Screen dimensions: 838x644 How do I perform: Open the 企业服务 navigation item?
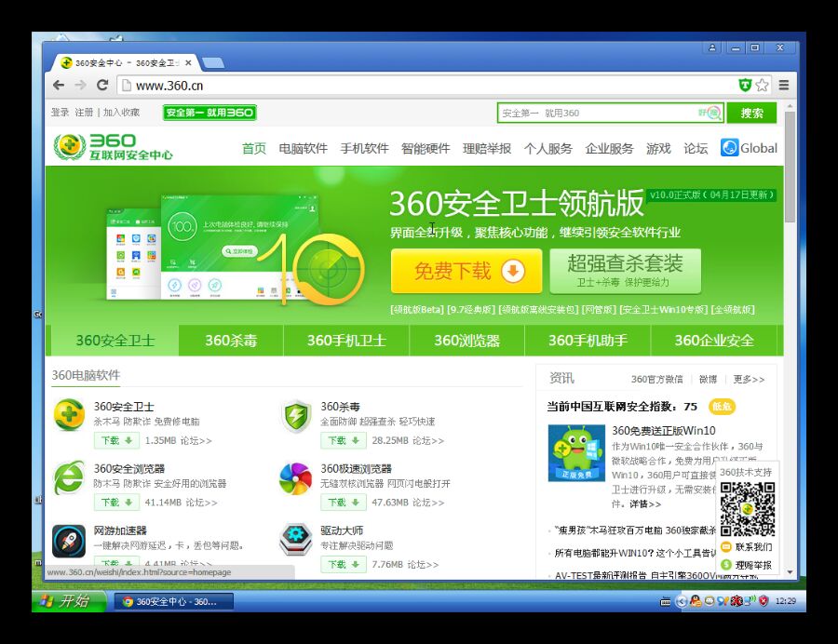pos(609,149)
